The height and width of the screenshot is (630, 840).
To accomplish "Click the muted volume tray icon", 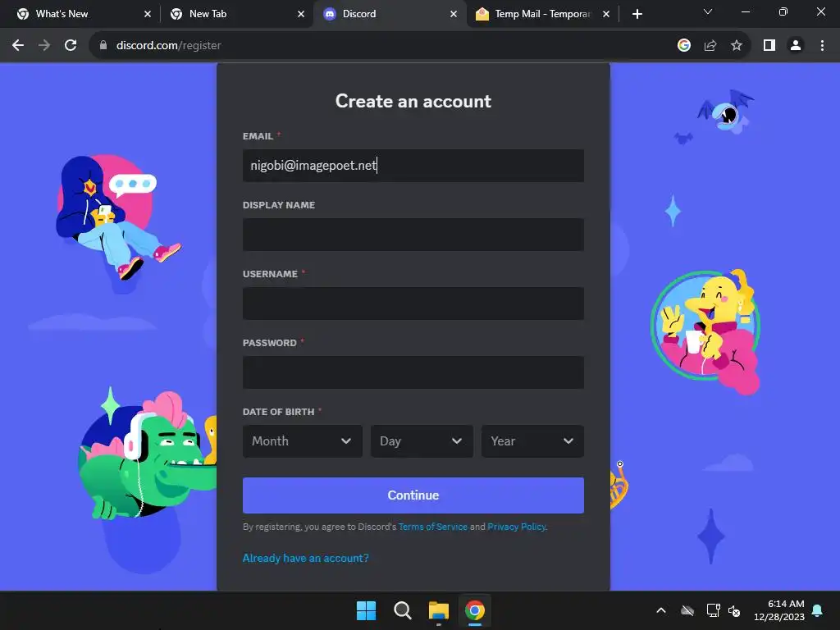I will 734,610.
